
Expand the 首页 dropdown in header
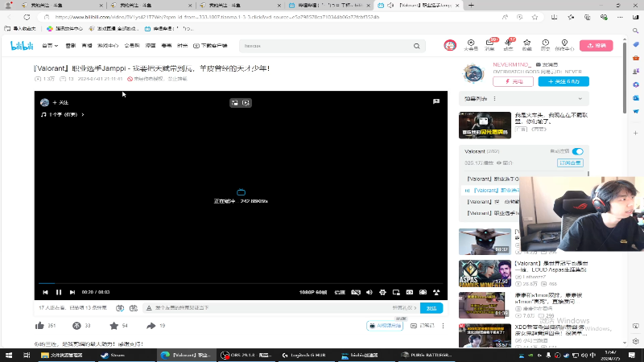pos(50,46)
